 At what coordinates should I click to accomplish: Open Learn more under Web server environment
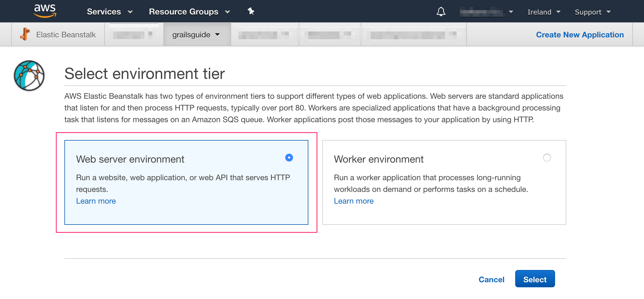click(x=96, y=201)
